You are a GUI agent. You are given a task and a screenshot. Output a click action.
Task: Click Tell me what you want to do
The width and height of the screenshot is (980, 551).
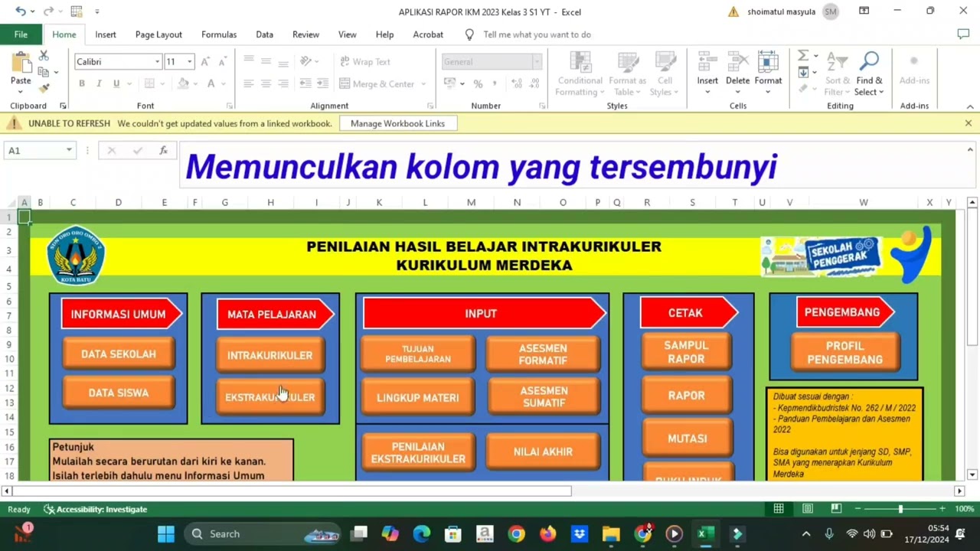pyautogui.click(x=537, y=34)
